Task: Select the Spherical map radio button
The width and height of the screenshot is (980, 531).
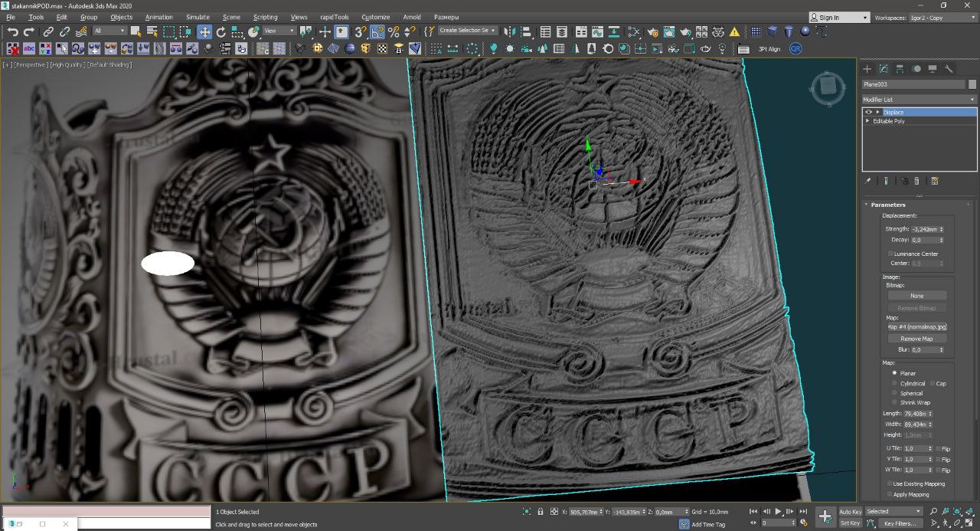Action: pos(895,393)
